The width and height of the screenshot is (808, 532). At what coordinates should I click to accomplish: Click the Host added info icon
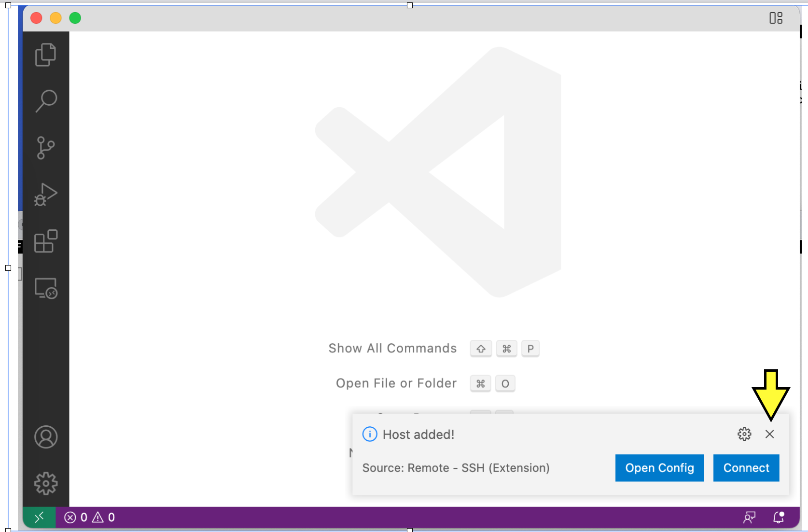[370, 434]
